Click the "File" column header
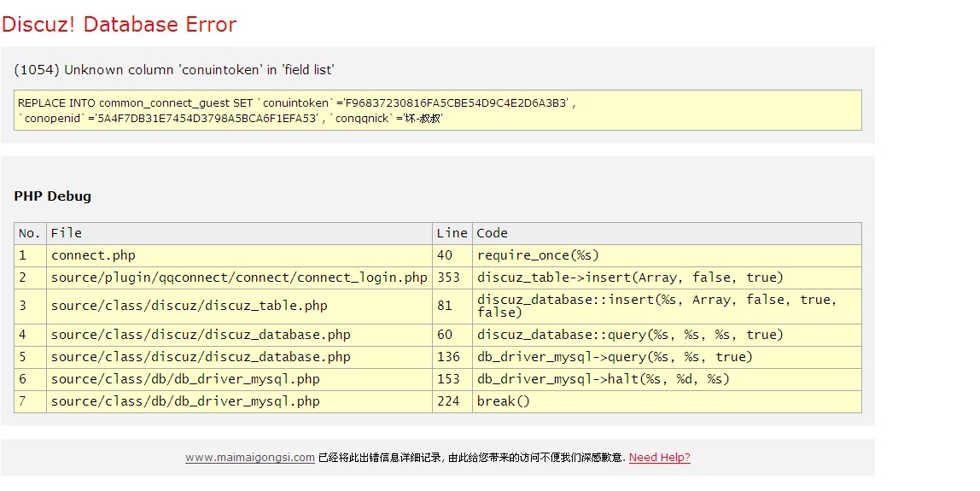980x491 pixels. (x=67, y=233)
